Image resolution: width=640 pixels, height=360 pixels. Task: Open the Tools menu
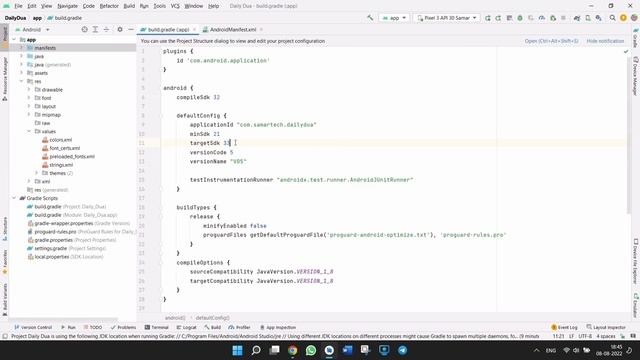coord(159,6)
